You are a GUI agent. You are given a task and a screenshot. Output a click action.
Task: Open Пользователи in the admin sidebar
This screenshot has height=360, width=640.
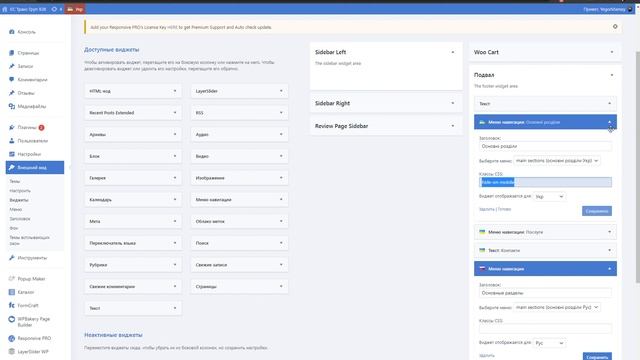pos(32,141)
